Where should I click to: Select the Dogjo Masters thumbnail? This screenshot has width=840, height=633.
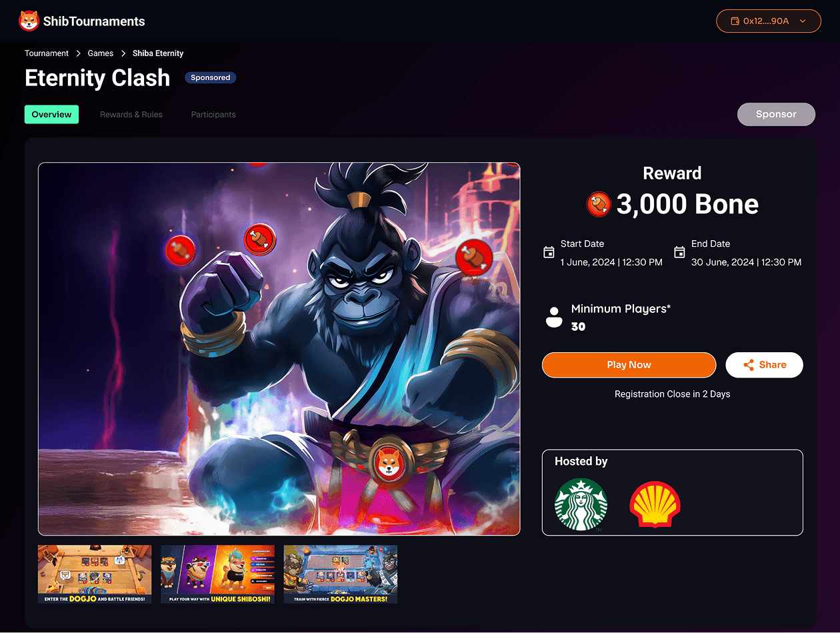(341, 574)
